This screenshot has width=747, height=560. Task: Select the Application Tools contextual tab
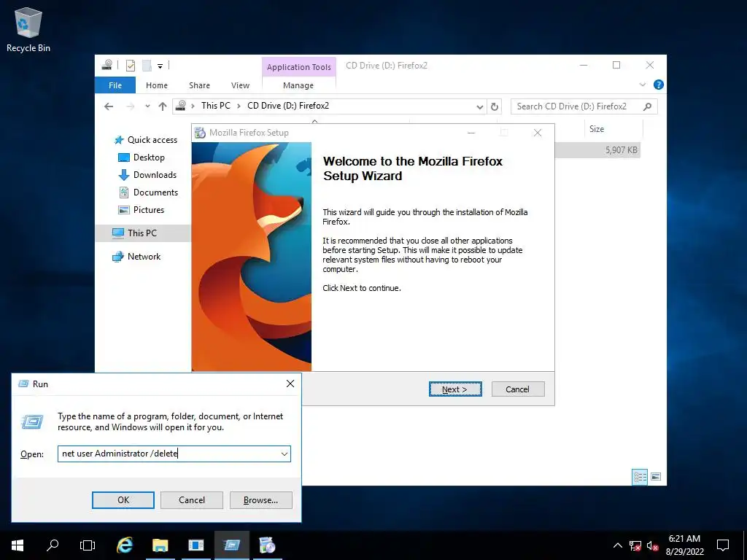[x=298, y=67]
